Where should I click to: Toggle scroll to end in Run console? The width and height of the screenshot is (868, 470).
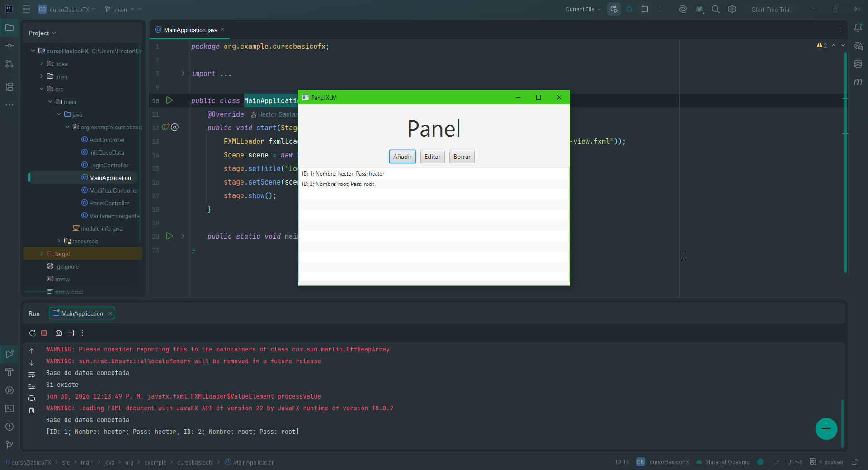pyautogui.click(x=32, y=386)
